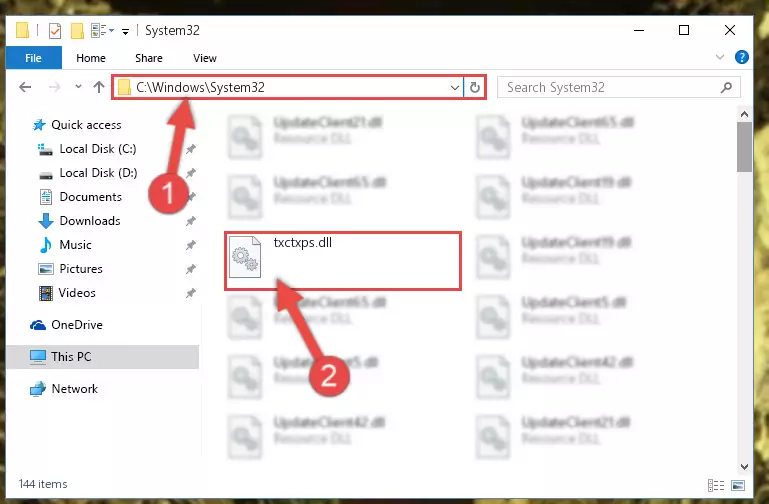
Task: Switch to the Home ribbon tab
Action: click(x=91, y=58)
